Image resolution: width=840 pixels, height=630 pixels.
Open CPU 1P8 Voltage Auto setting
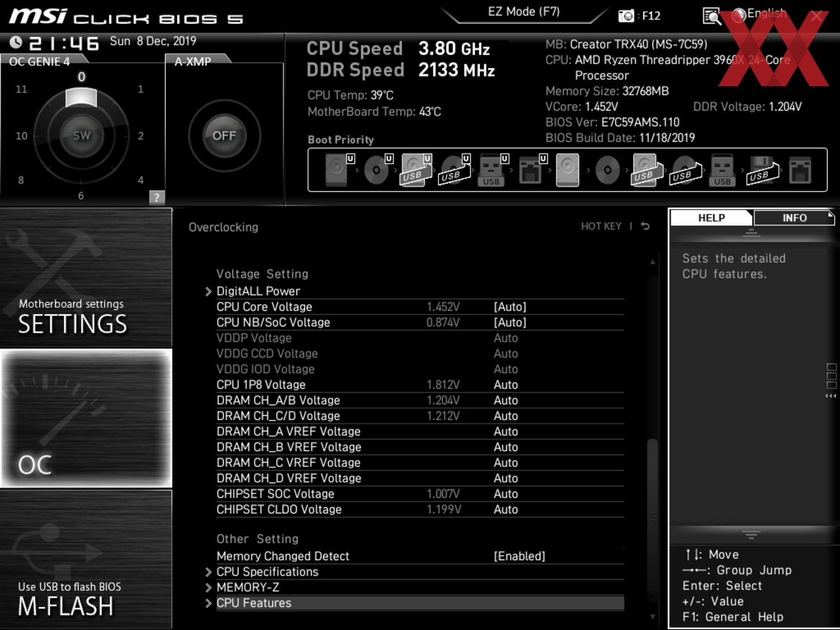(x=506, y=384)
